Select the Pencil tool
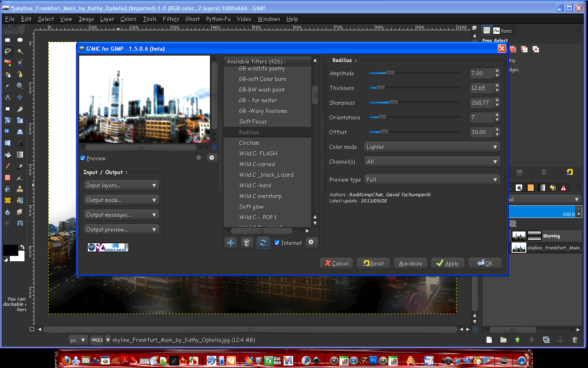Screen dimensions: 588x368 pos(7,166)
